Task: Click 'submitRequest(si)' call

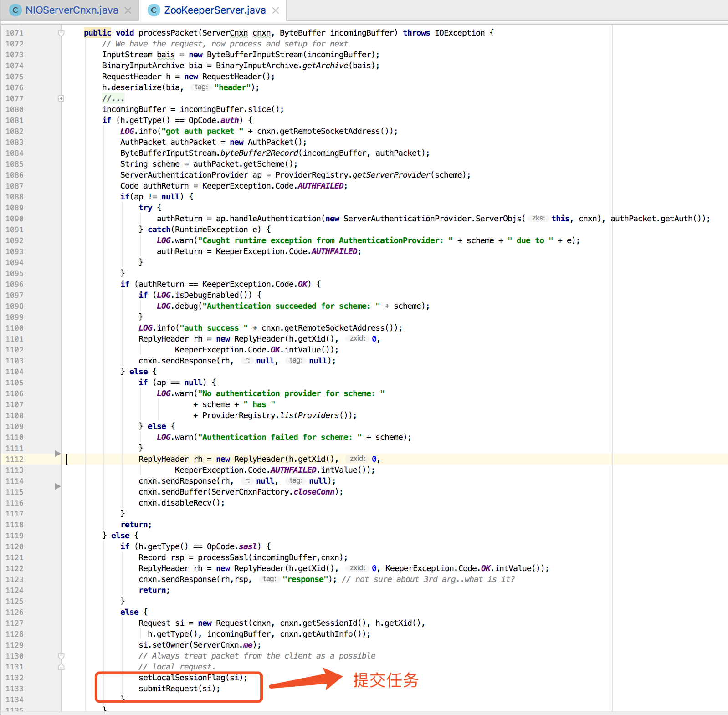Action: [177, 689]
